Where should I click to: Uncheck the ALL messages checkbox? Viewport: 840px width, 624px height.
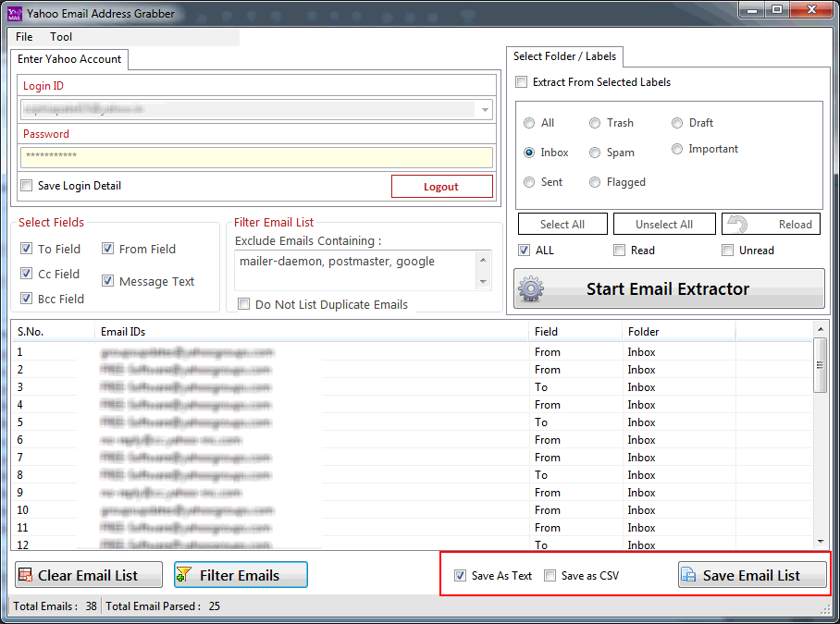pos(524,250)
